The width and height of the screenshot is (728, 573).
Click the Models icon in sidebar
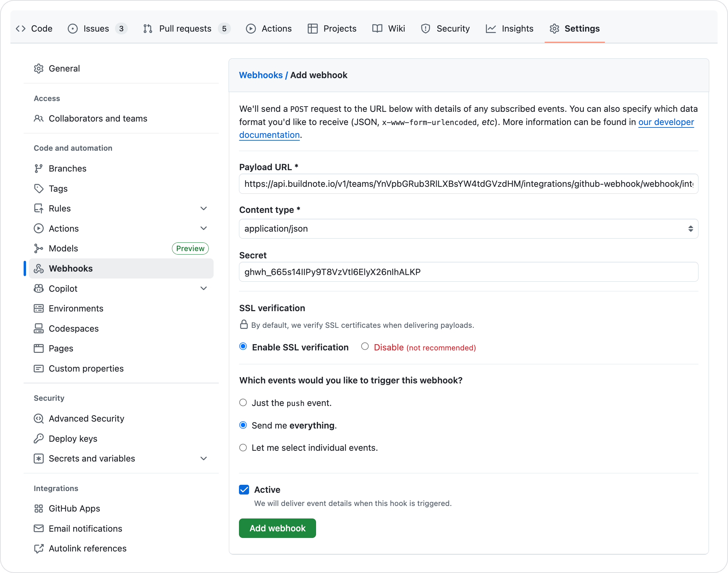(39, 248)
